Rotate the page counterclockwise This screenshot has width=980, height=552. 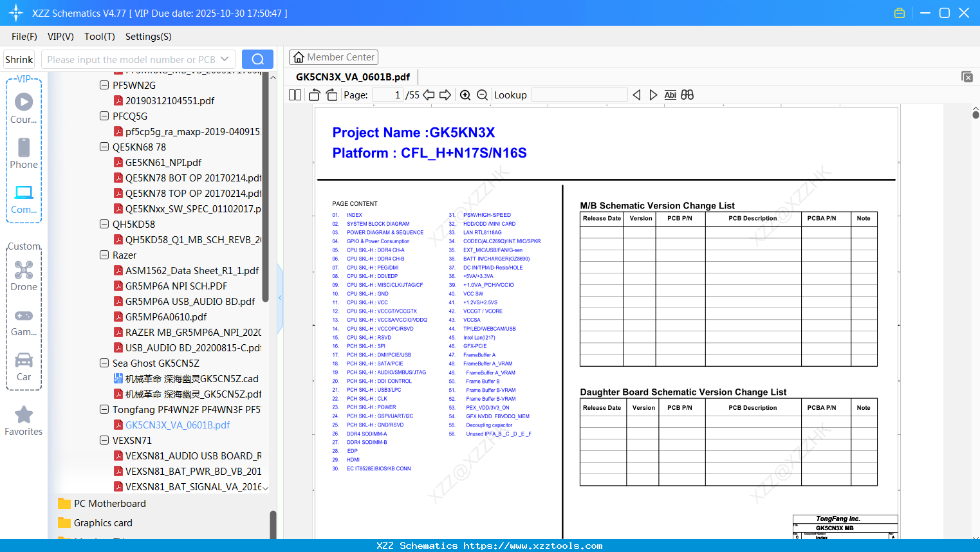click(x=314, y=95)
